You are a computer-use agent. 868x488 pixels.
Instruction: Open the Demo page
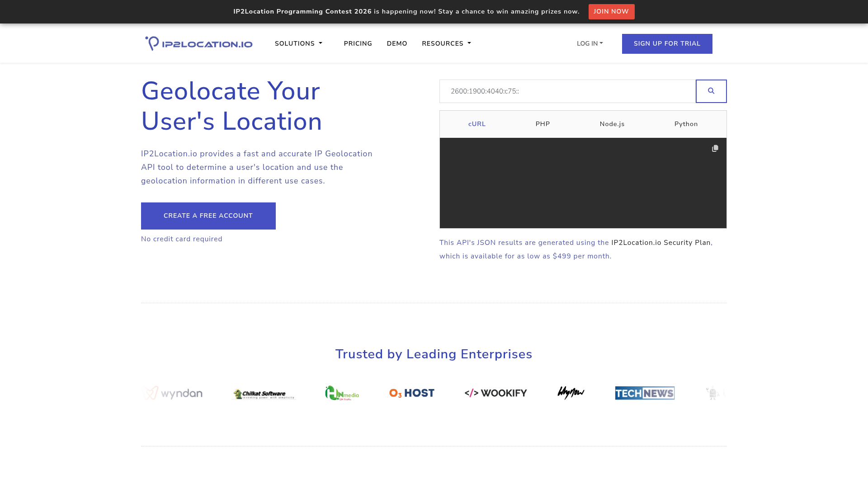click(397, 43)
